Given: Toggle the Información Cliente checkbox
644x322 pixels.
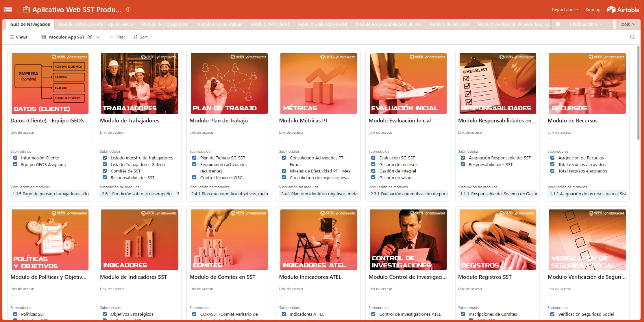Looking at the screenshot, I should click(15, 158).
